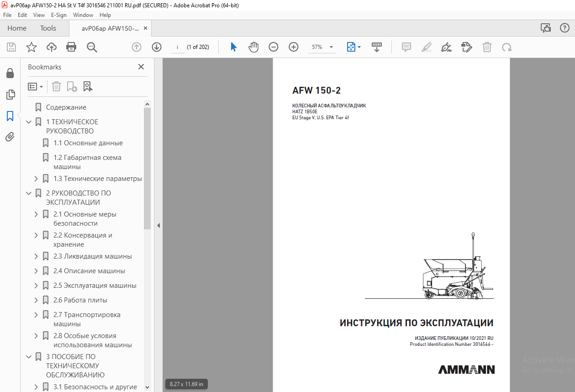This screenshot has height=392, width=575.
Task: Collapse the navigation pane with the side arrow
Action: 158,225
